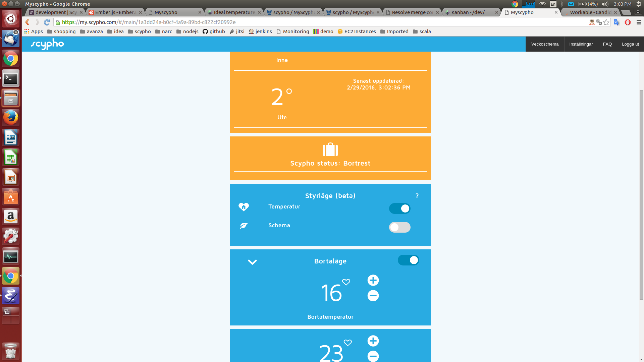
Task: Open the jitsi bookmark
Action: coord(237,32)
